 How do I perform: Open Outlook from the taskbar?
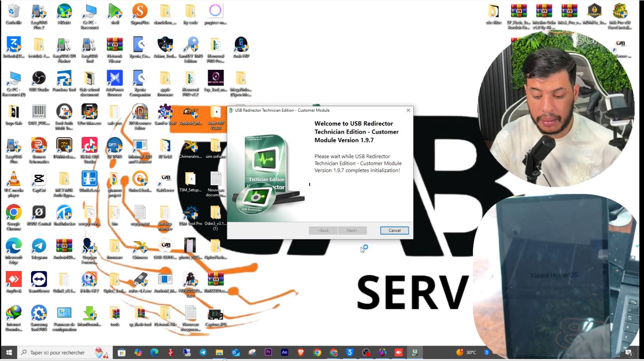pos(236,352)
